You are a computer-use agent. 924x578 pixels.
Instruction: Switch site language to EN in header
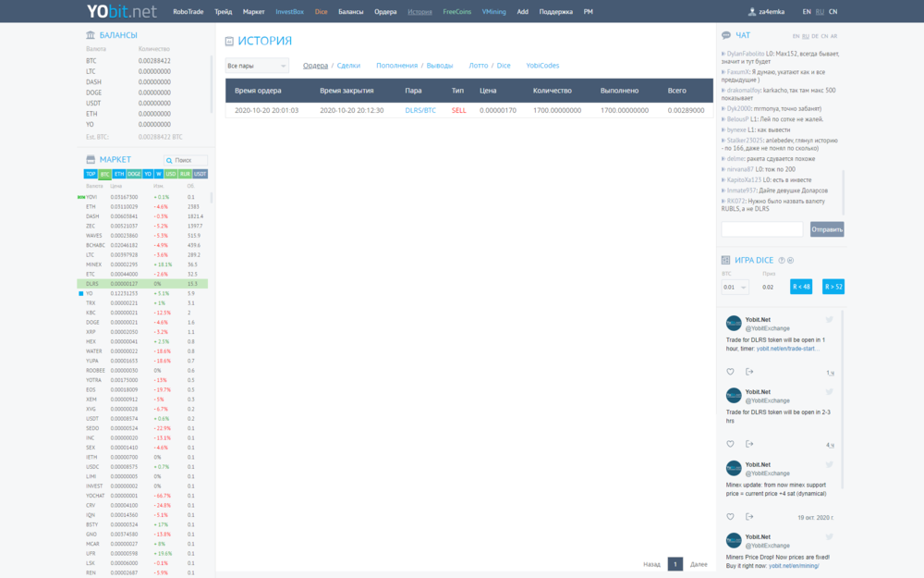click(x=807, y=12)
